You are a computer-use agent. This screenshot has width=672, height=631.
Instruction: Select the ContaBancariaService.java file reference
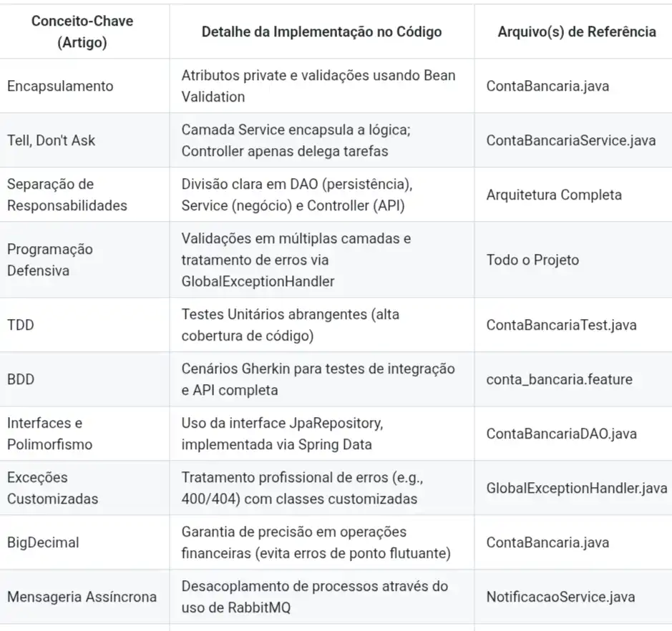coord(571,140)
